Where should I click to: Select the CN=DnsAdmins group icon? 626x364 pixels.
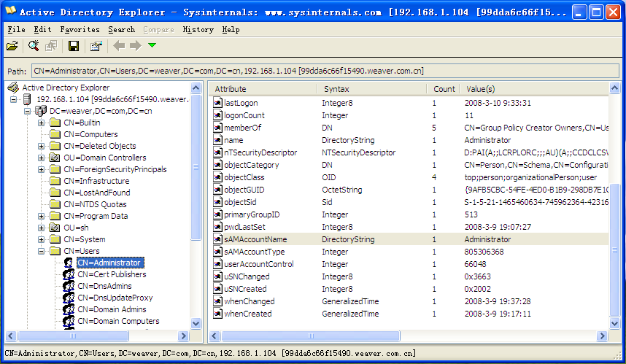coord(69,286)
